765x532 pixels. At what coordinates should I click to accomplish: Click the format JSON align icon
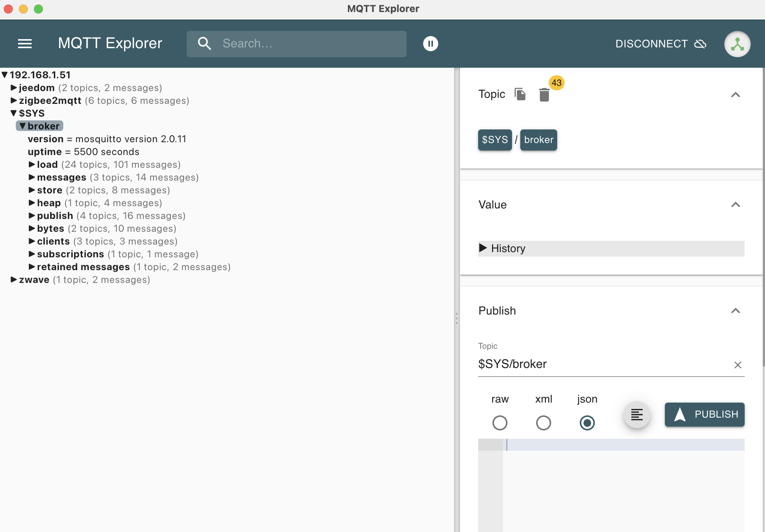[x=637, y=415]
